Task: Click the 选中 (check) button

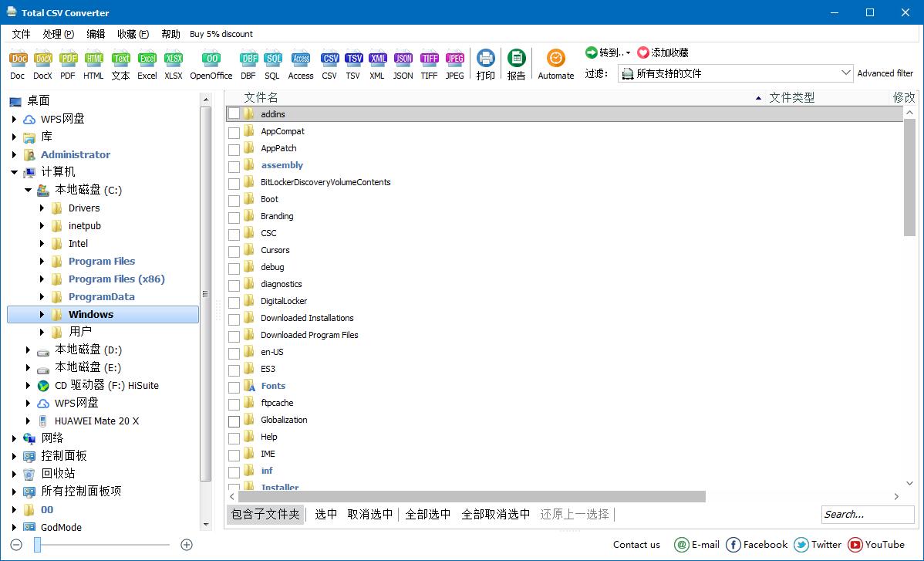Action: pyautogui.click(x=326, y=515)
